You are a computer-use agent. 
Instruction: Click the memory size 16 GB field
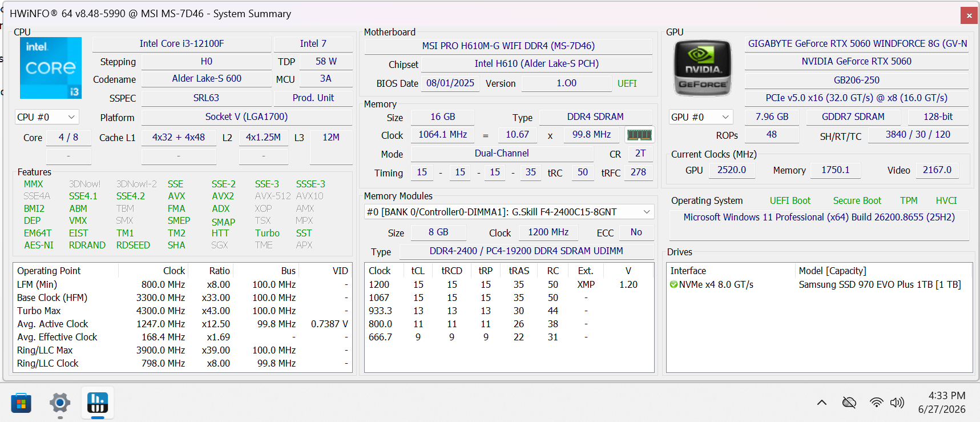(443, 116)
